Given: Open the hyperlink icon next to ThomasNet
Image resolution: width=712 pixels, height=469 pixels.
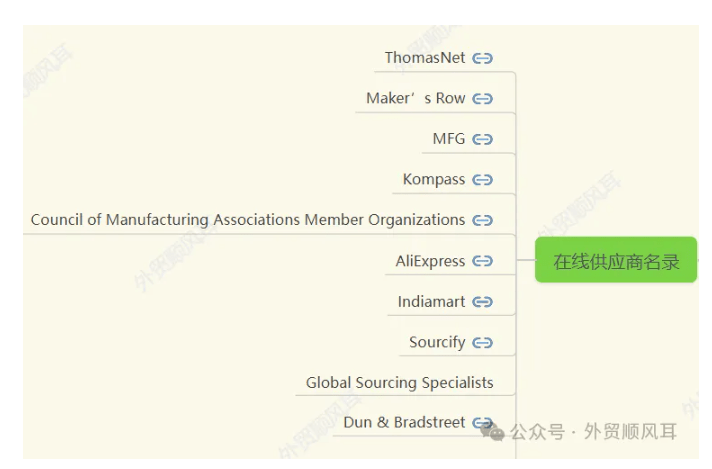Looking at the screenshot, I should click(x=482, y=59).
